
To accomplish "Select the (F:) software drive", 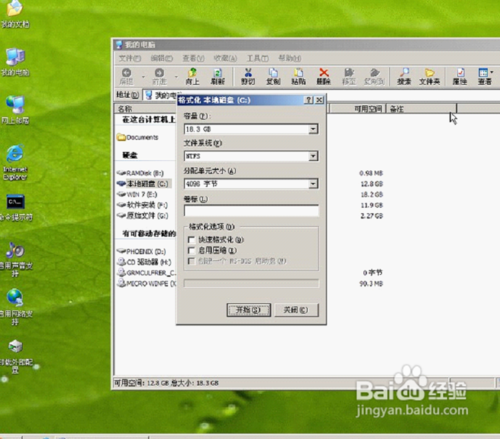I will pos(142,205).
